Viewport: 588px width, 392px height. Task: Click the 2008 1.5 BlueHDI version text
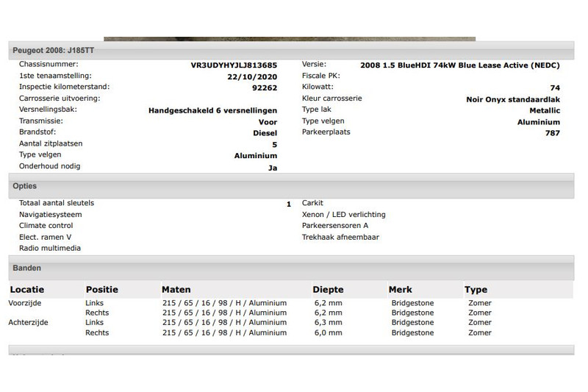(460, 65)
